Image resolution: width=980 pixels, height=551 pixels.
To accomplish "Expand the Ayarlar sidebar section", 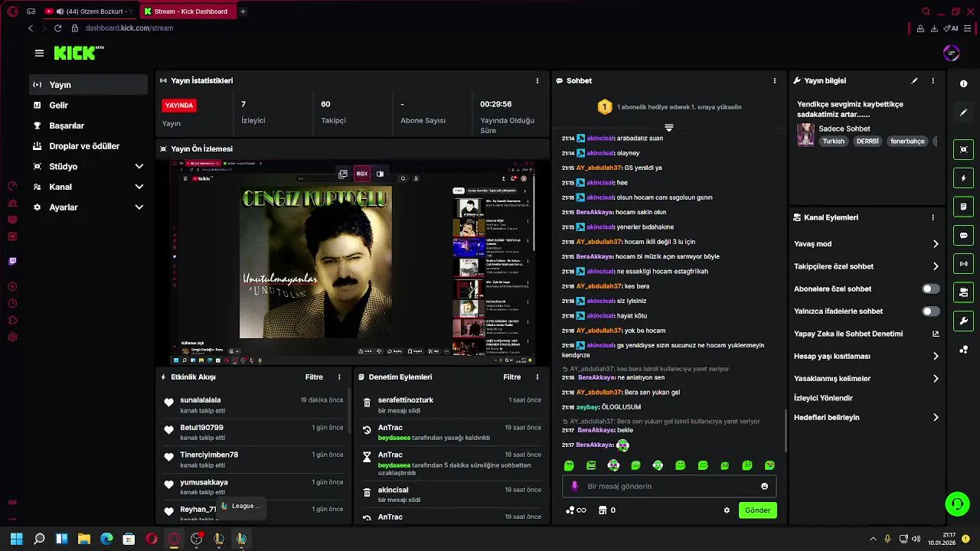I will click(x=139, y=207).
